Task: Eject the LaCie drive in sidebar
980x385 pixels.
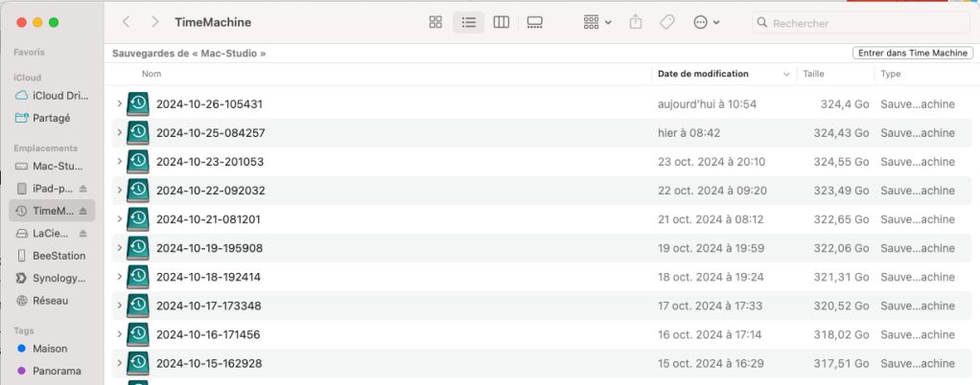Action: pos(82,234)
